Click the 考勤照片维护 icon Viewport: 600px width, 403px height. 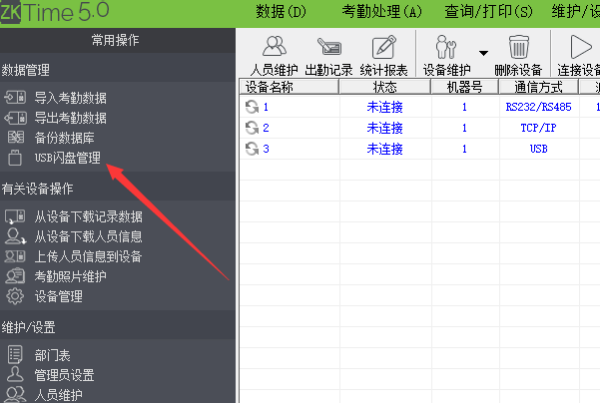click(15, 276)
